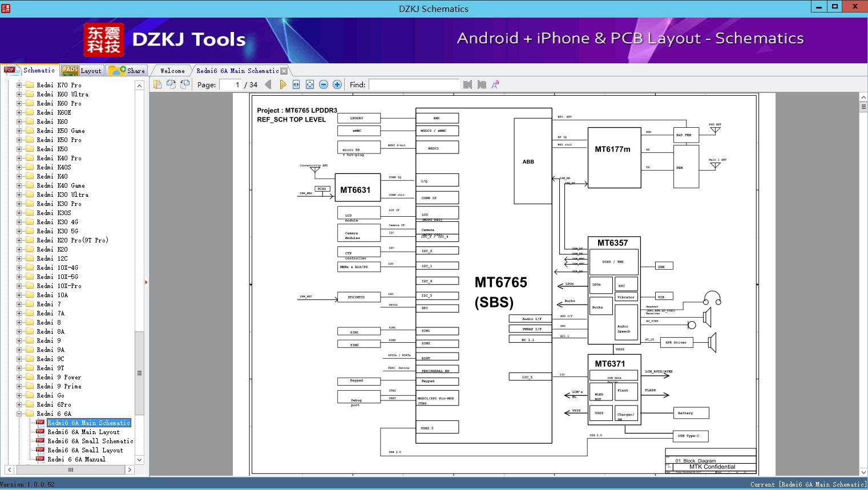Viewport: 868px width, 490px height.
Task: Open the Welcome tab
Action: click(172, 71)
